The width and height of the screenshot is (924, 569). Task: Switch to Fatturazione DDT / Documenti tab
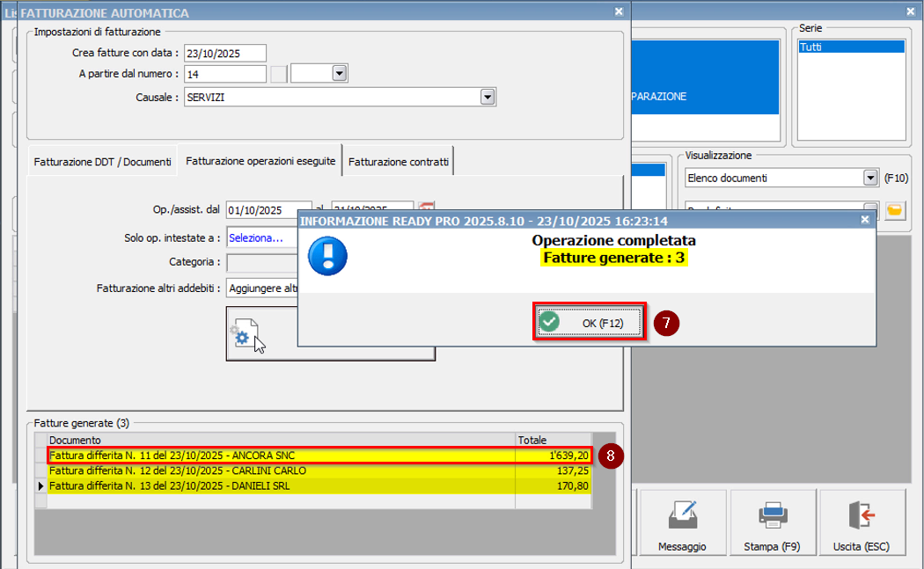pyautogui.click(x=102, y=163)
